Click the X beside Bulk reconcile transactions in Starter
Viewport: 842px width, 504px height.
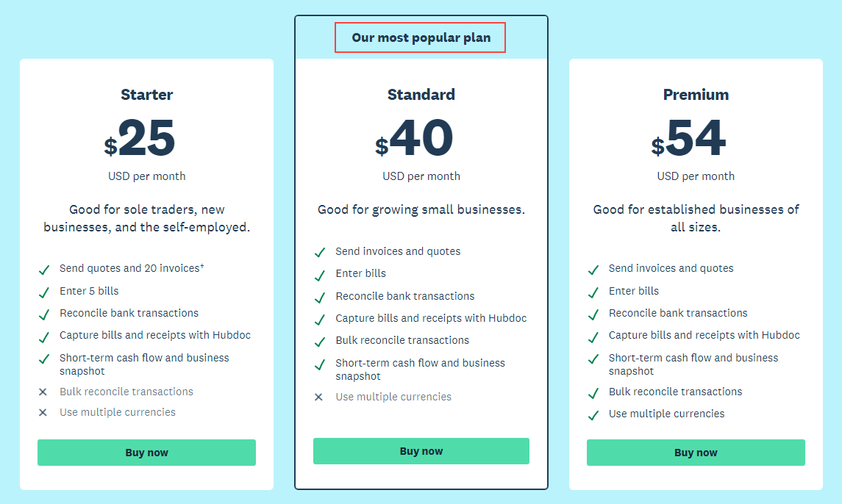click(x=43, y=392)
